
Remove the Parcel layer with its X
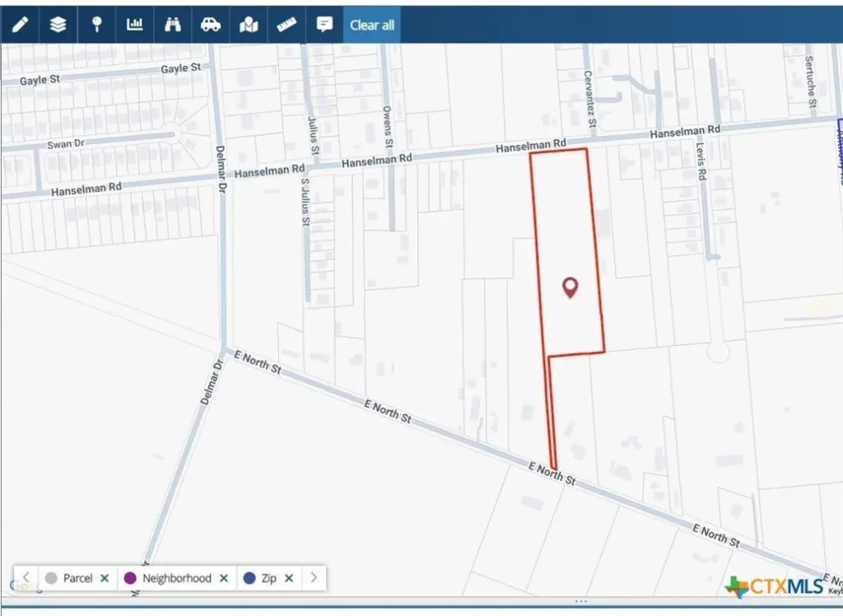point(105,578)
